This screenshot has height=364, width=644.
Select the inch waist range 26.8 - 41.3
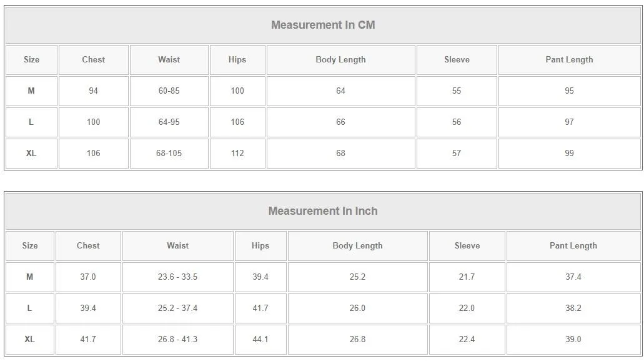point(177,340)
